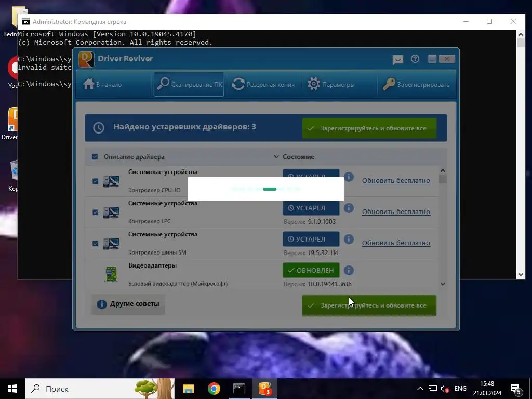Image resolution: width=532 pixels, height=399 pixels.
Task: Click Обновить бесплатно for Контроллер LPC
Action: (x=396, y=212)
